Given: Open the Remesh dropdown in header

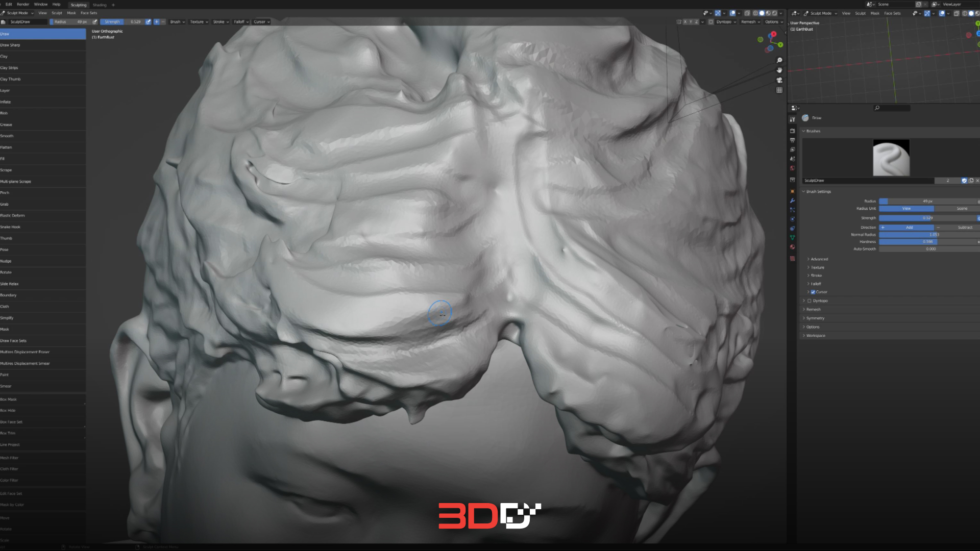Looking at the screenshot, I should [750, 22].
